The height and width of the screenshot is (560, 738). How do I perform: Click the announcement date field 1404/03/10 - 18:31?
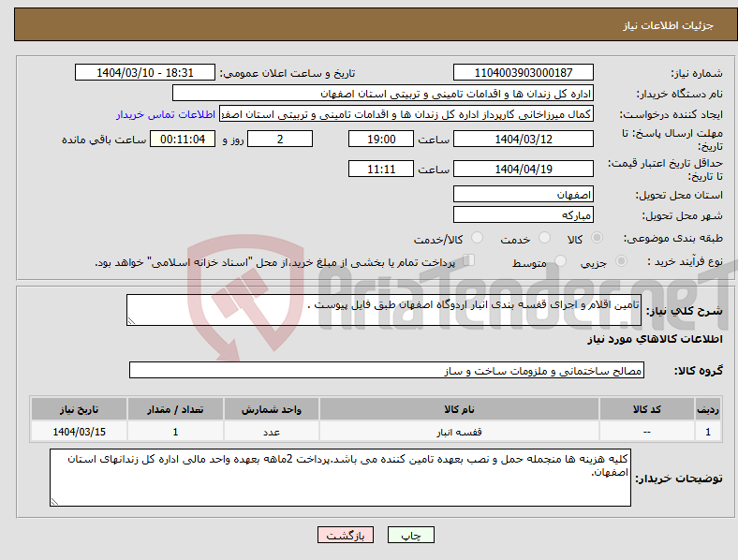point(145,72)
